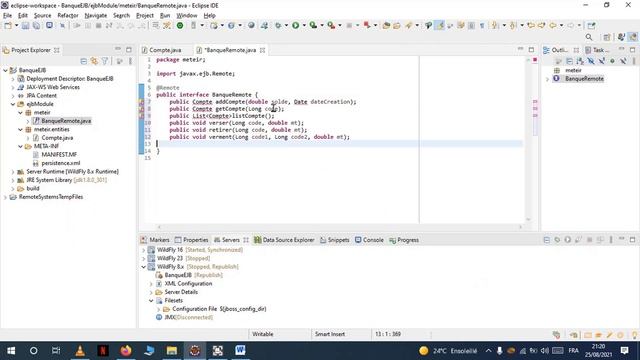The image size is (640, 360).
Task: Open the Navigate menu
Action: [x=96, y=16]
